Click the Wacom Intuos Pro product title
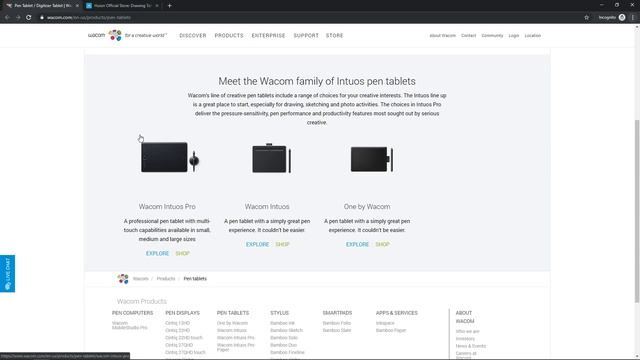 point(167,207)
